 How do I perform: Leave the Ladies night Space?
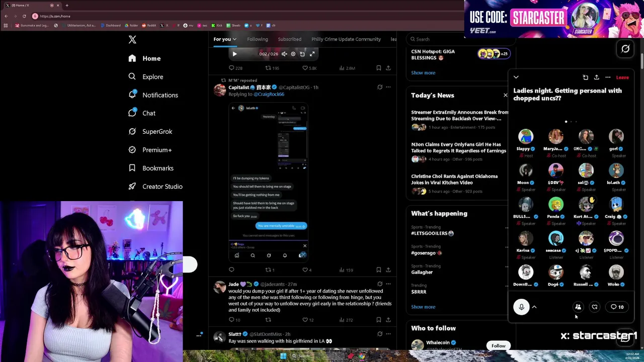[x=622, y=77]
